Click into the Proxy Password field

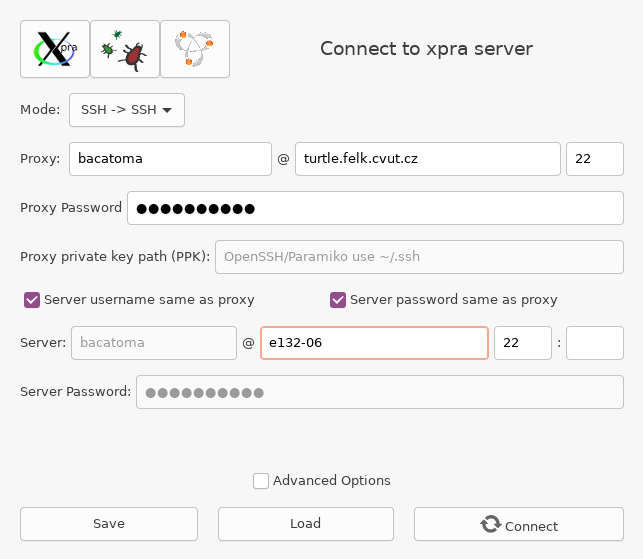point(375,208)
